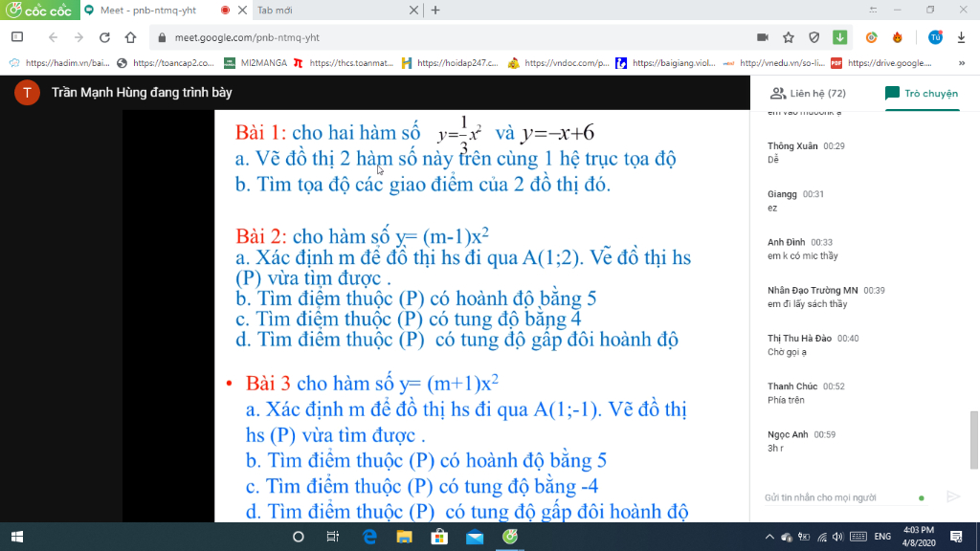Open clock showing 4:03 PM
Viewport: 980px width, 551px height.
point(919,537)
